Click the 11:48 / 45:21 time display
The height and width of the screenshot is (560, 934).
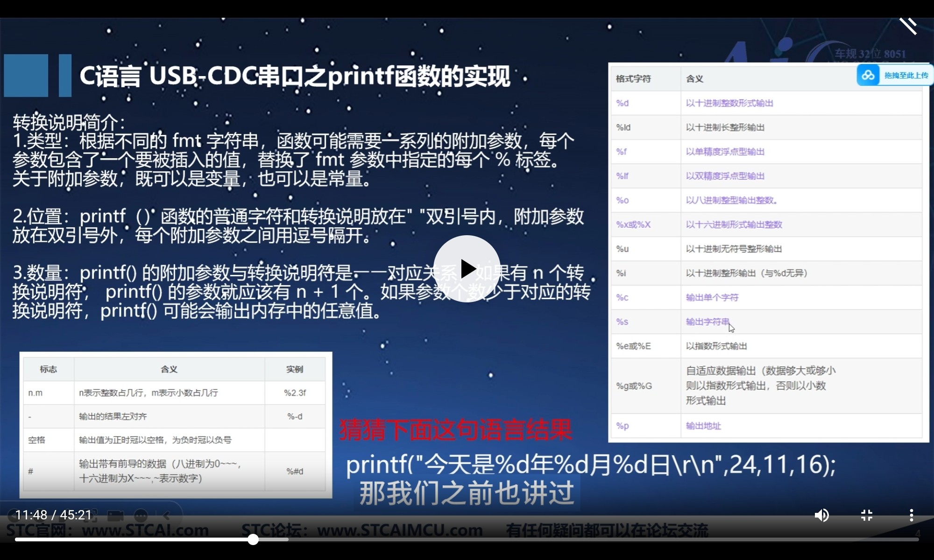[53, 515]
